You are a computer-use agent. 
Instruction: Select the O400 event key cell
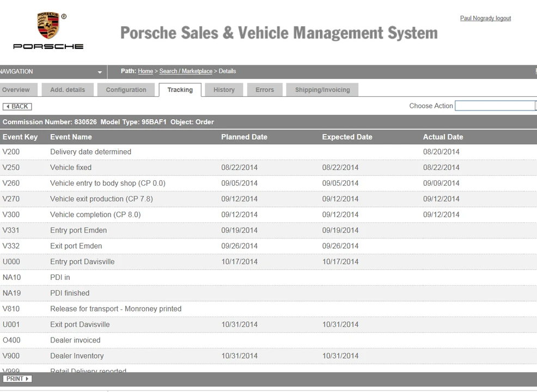pyautogui.click(x=11, y=340)
